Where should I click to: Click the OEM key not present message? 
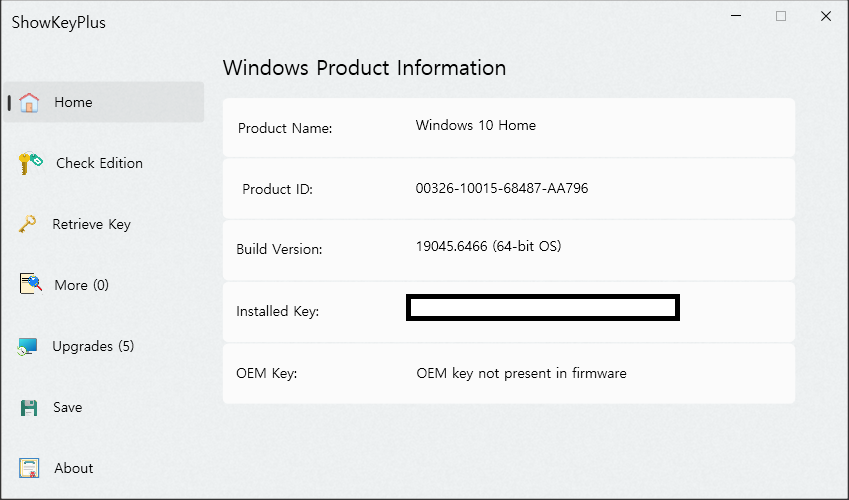pos(521,373)
